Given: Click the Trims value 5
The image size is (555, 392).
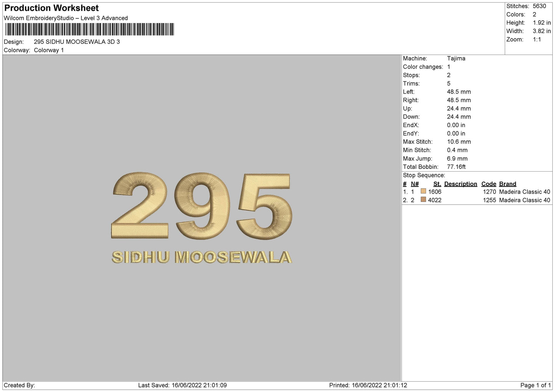Looking at the screenshot, I should (x=449, y=84).
